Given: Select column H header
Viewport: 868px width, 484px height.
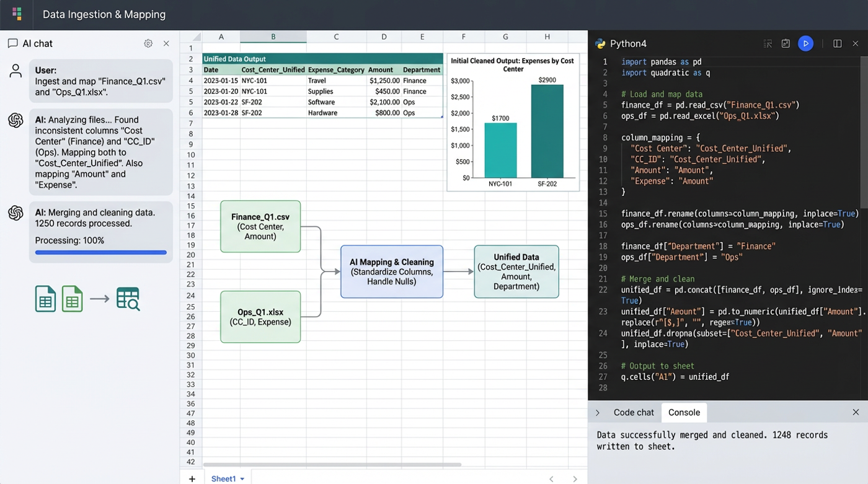Looking at the screenshot, I should (x=547, y=37).
